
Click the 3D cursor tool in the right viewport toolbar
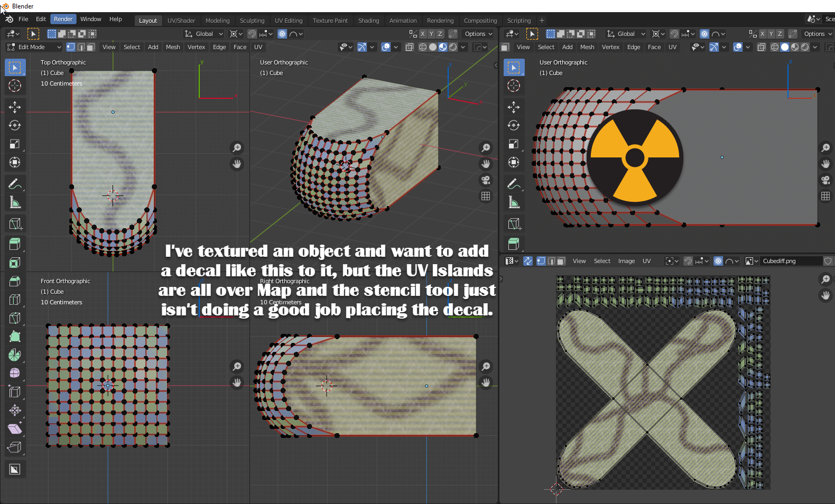click(x=514, y=86)
